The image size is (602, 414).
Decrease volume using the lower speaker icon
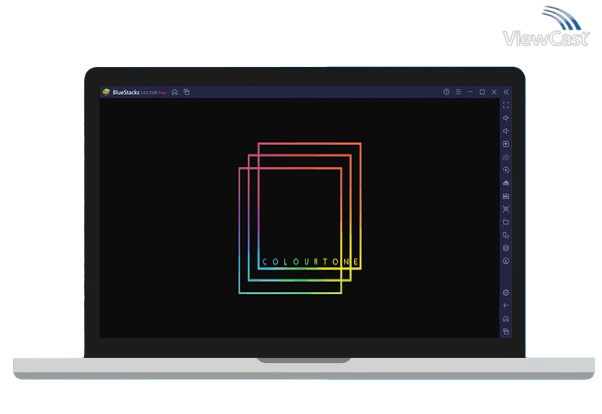click(506, 131)
